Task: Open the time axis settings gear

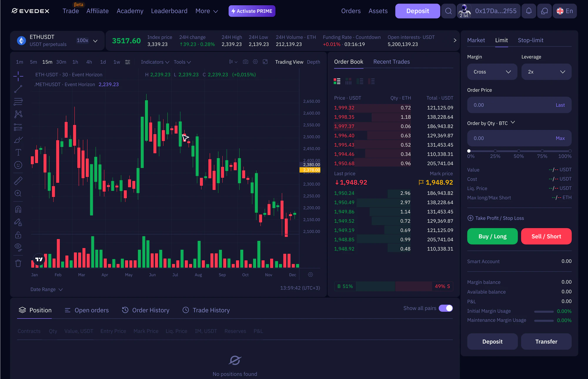Action: pyautogui.click(x=310, y=275)
